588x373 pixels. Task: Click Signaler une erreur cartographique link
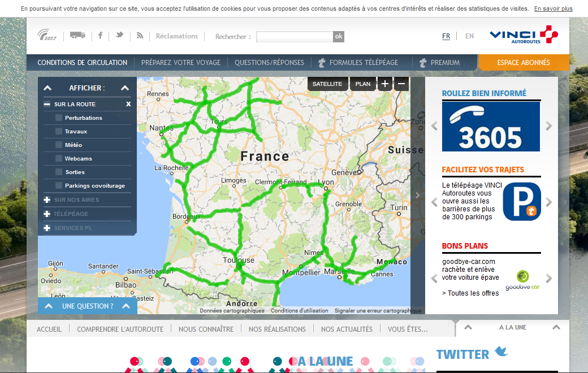coord(378,310)
